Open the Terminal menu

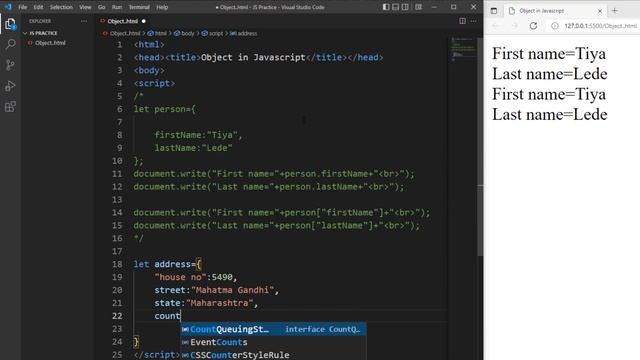139,7
